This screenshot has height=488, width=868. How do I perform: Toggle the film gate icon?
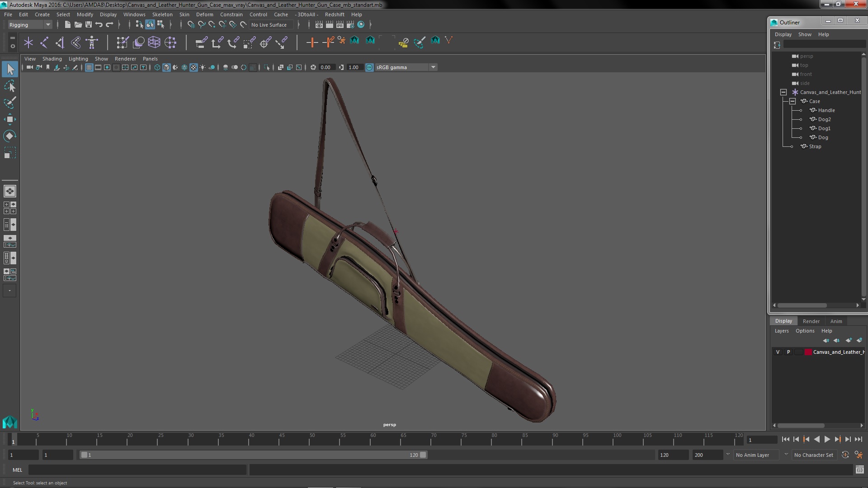[98, 67]
